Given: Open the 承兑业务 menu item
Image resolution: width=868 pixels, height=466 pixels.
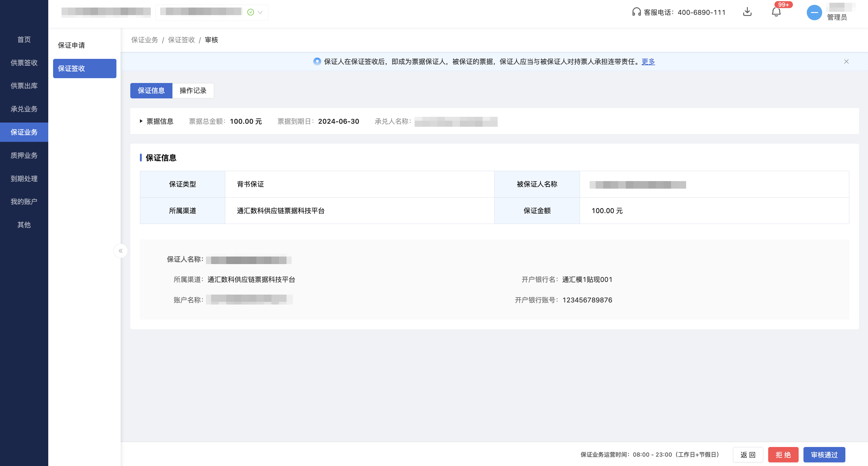Looking at the screenshot, I should [24, 109].
